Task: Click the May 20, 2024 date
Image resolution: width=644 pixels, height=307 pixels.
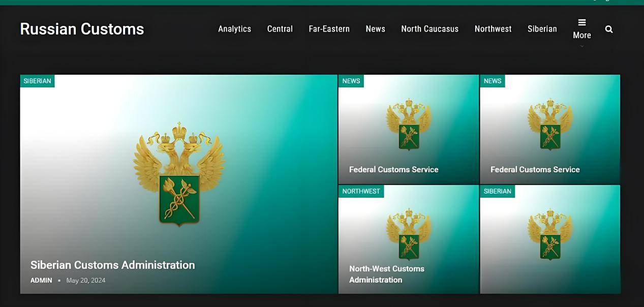Action: coord(86,280)
